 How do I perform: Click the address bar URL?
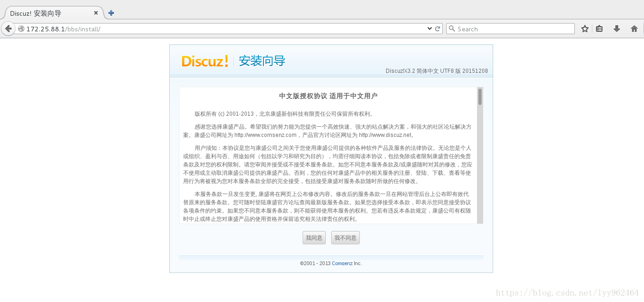pyautogui.click(x=63, y=29)
